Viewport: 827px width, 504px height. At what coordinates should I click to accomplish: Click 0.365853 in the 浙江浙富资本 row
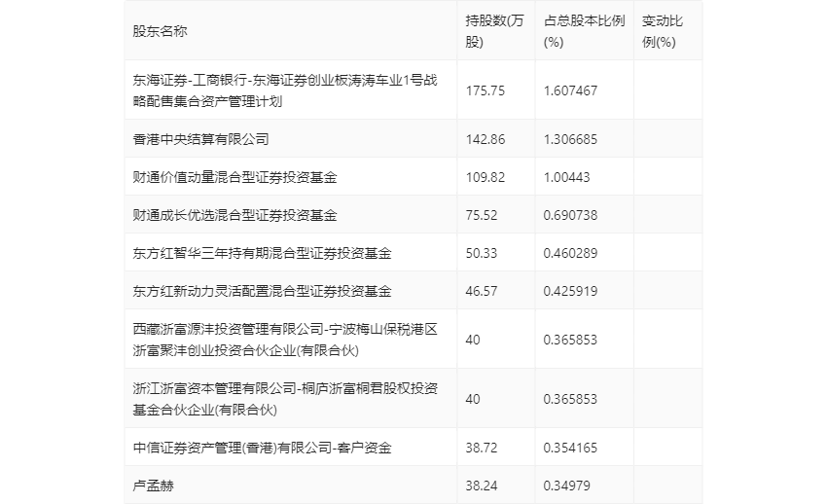pos(570,399)
